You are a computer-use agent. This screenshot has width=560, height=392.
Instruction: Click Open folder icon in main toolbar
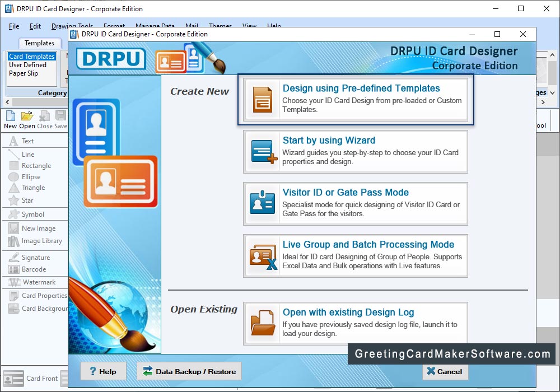click(27, 116)
